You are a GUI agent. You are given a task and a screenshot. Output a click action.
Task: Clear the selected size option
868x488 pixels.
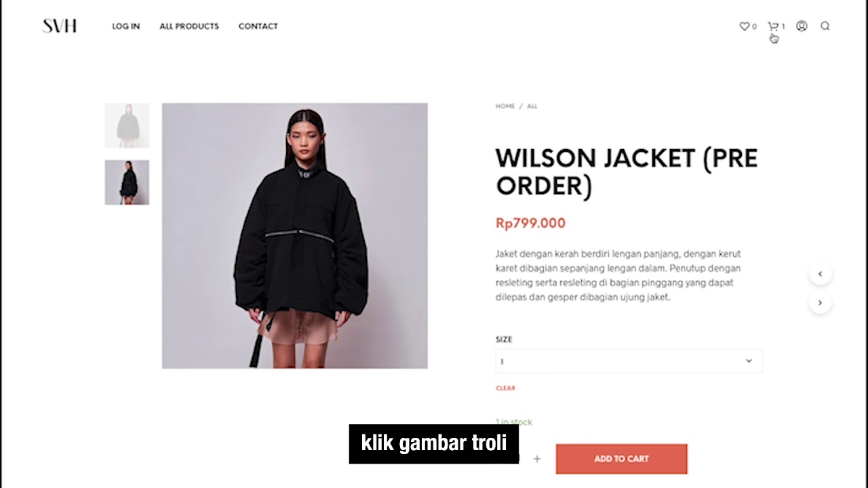coord(505,388)
